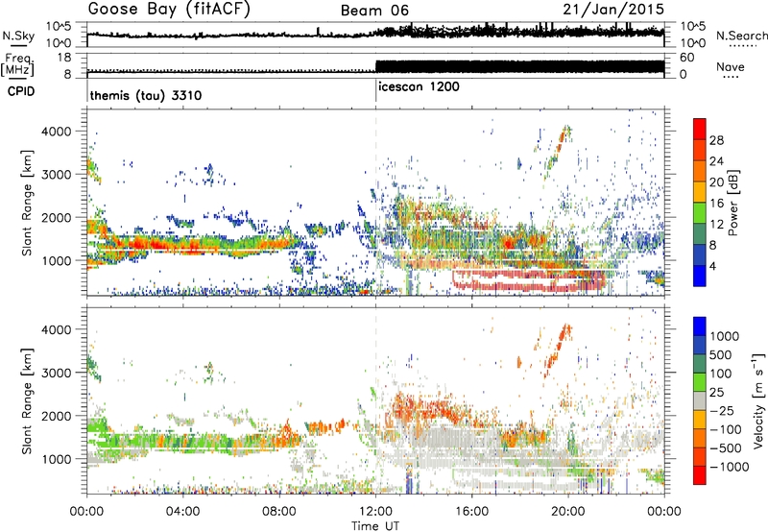
Task: Click the red top segment of Power colorbar
Action: tap(700, 129)
